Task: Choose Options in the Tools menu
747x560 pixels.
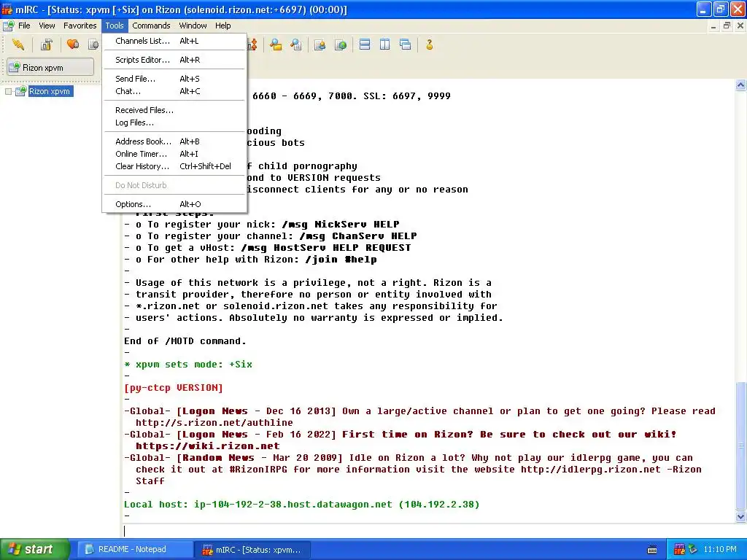Action: click(x=174, y=204)
